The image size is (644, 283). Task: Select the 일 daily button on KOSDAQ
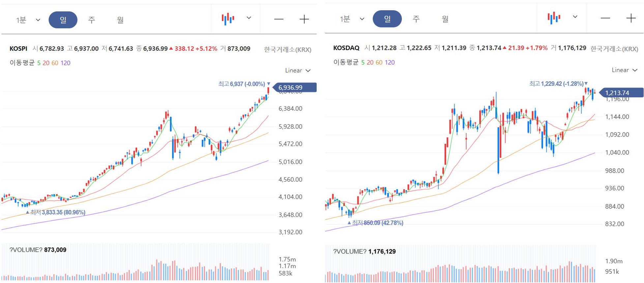[x=387, y=19]
